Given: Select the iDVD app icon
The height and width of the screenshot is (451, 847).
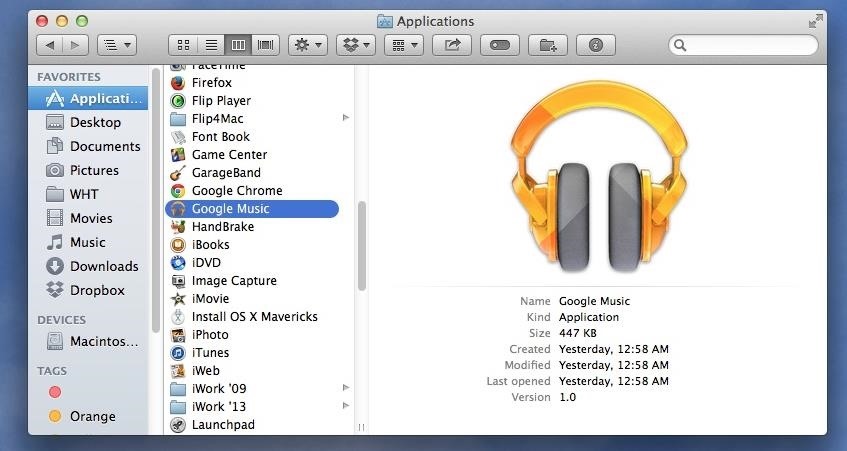Looking at the screenshot, I should (x=178, y=262).
